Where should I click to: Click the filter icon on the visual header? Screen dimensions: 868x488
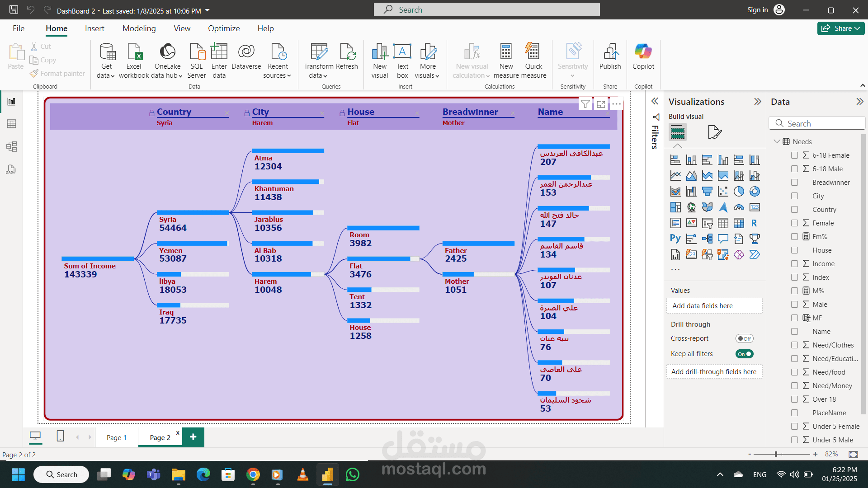585,104
